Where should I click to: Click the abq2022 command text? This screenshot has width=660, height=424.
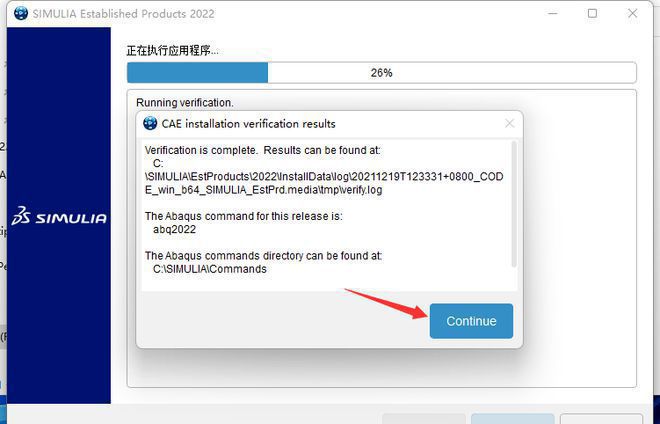click(174, 229)
